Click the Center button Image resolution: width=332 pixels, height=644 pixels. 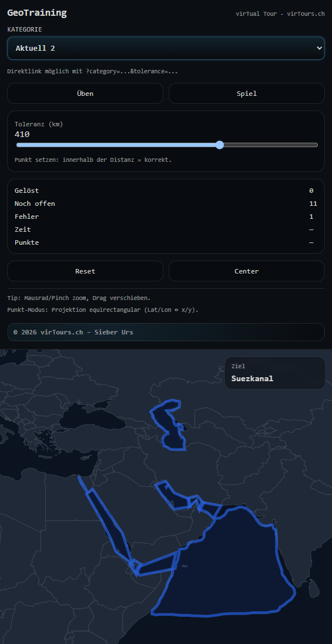coord(246,271)
